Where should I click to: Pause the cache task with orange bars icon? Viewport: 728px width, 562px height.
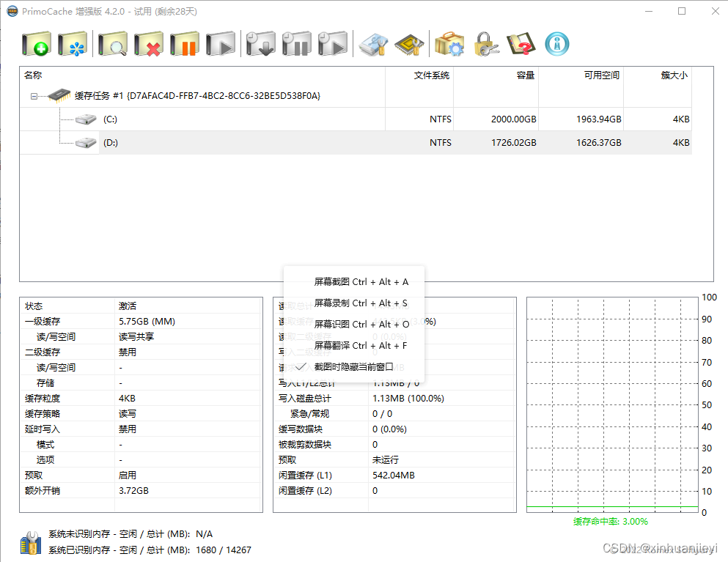184,44
